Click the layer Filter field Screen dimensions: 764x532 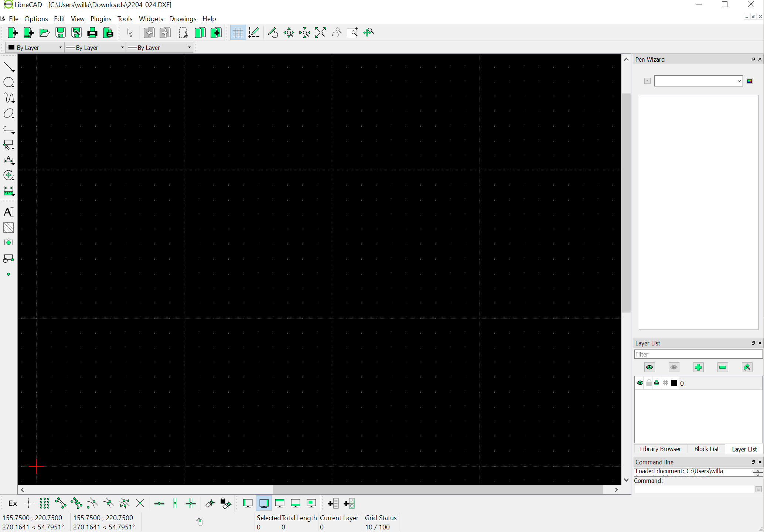pos(698,354)
